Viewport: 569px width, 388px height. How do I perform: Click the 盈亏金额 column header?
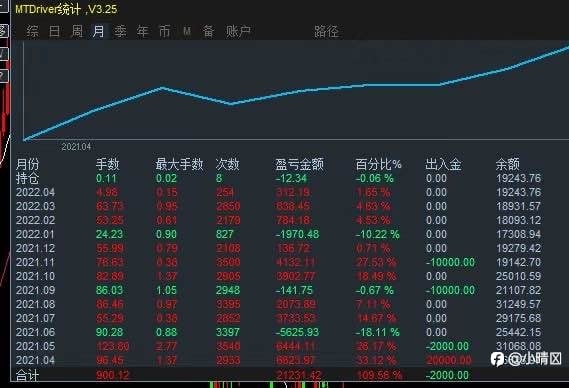click(x=299, y=164)
